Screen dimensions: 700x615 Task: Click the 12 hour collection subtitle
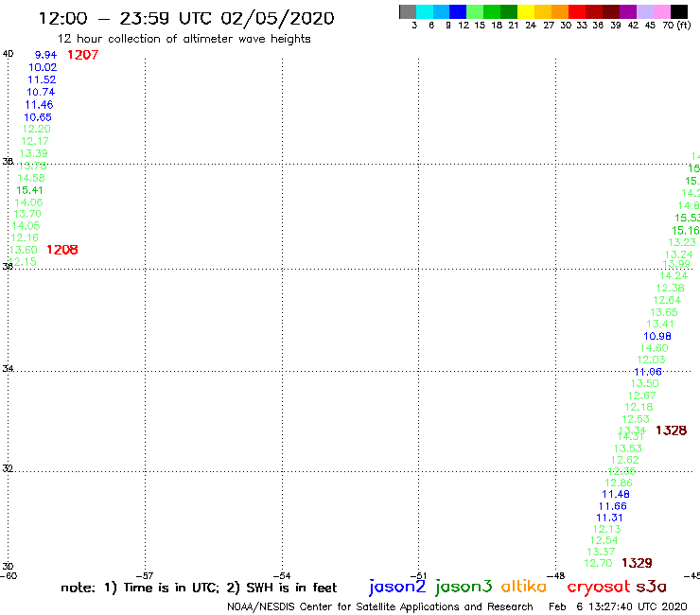[184, 40]
